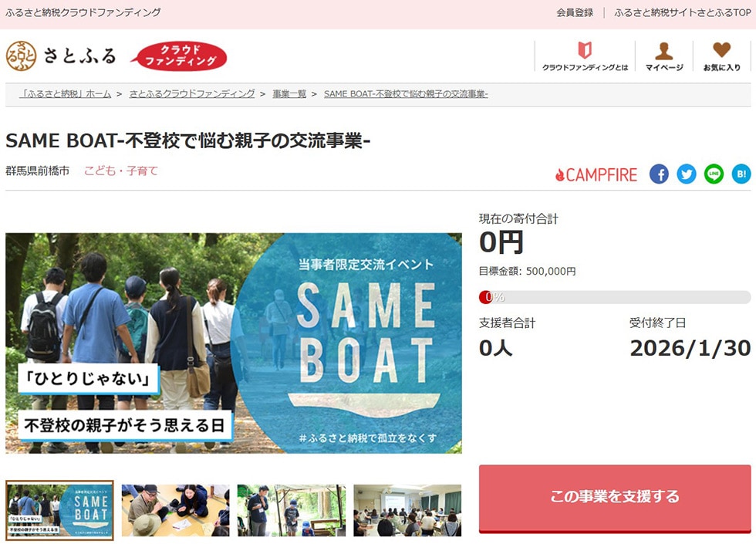Navigate to 「ふるさと納税」ホーム breadcrumb

[66, 93]
